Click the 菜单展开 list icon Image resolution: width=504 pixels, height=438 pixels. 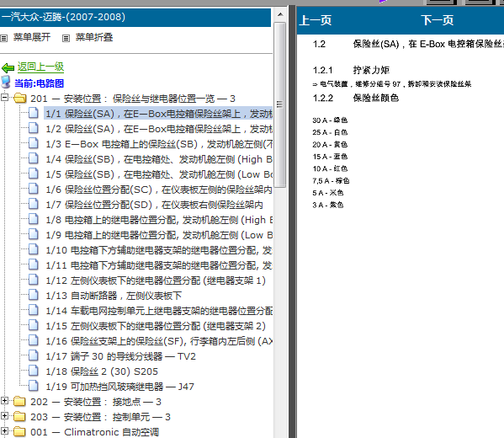(x=4, y=38)
